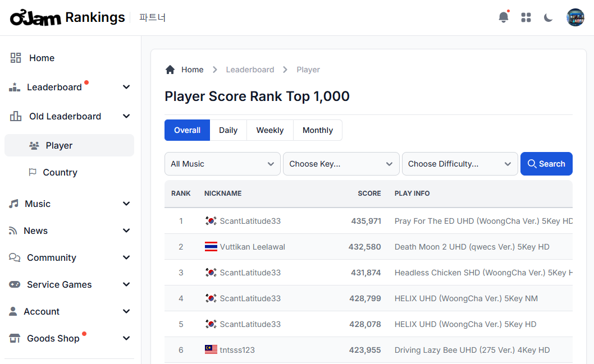
Task: Expand the Leaderboard sidebar section
Action: click(70, 87)
